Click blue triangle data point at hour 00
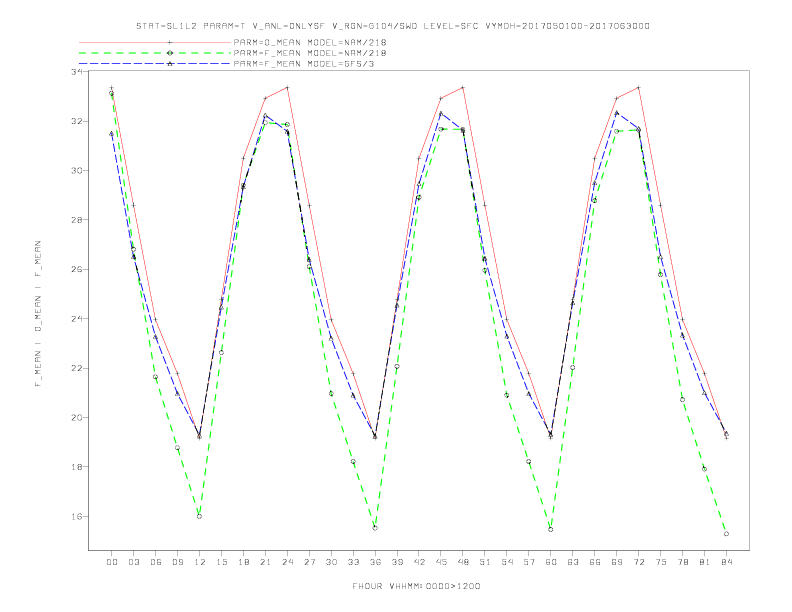This screenshot has width=792, height=612. (x=112, y=133)
